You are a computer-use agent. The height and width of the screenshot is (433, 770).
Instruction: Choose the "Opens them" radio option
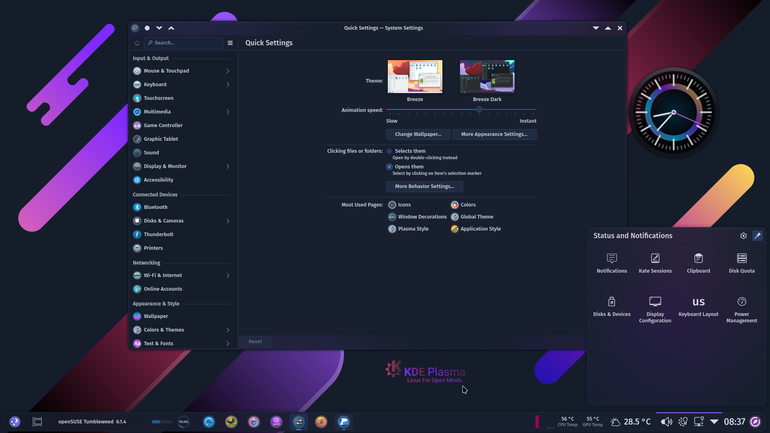tap(389, 167)
